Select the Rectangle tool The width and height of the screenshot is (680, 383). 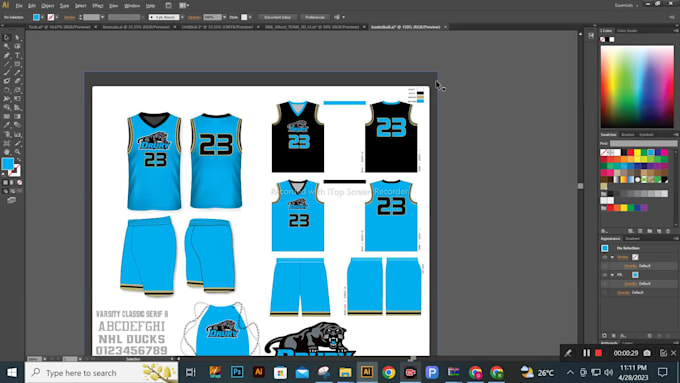coord(17,64)
